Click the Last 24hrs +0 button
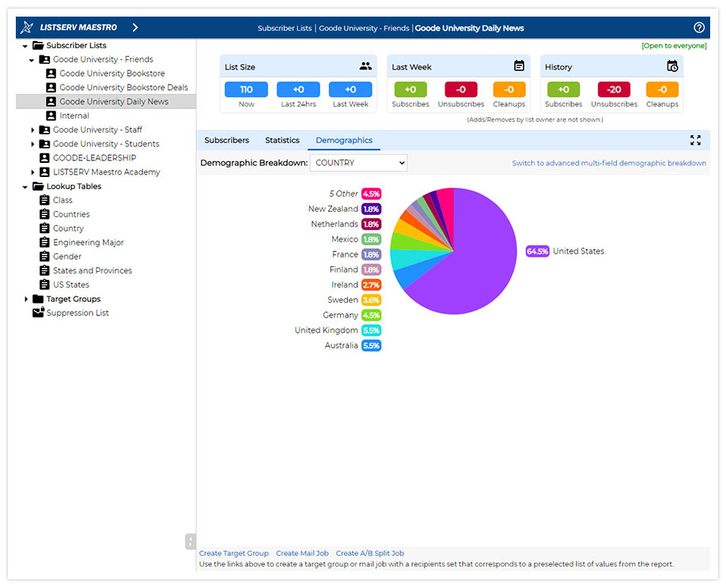This screenshot has width=726, height=588. (298, 89)
